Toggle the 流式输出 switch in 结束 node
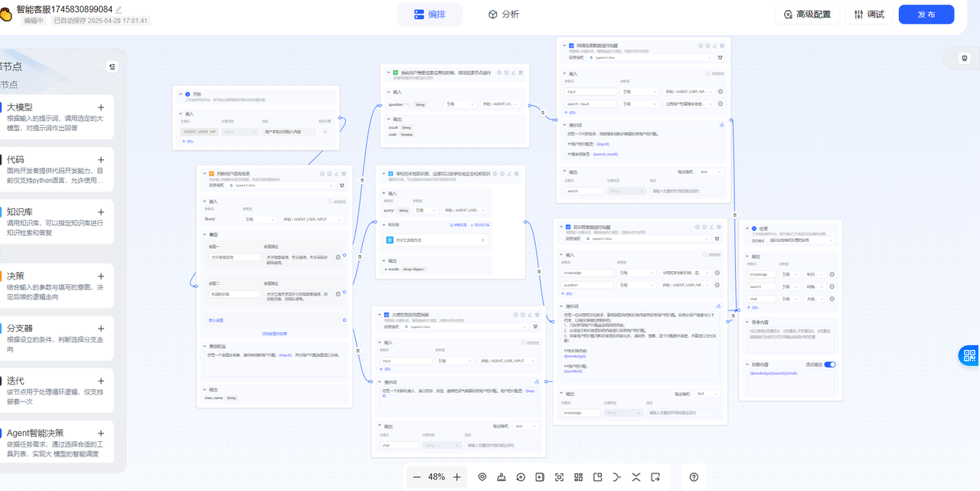Screen dimensions: 980x491 [x=829, y=365]
